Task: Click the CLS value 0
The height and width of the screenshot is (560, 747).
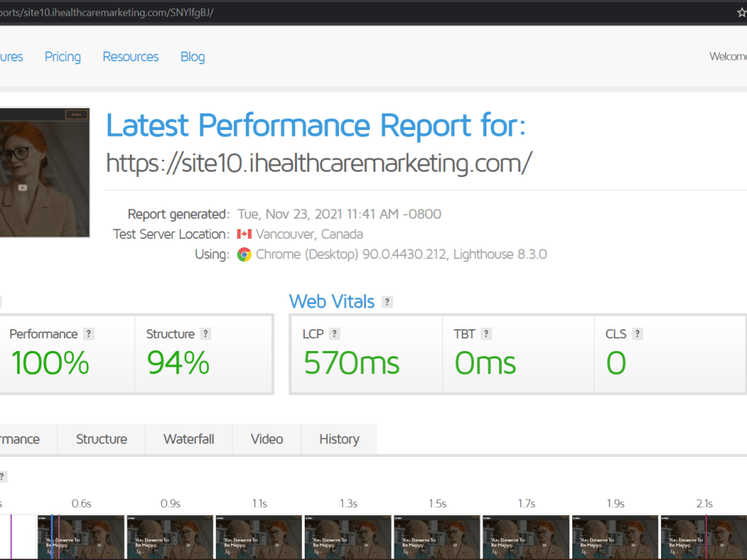Action: [x=616, y=363]
